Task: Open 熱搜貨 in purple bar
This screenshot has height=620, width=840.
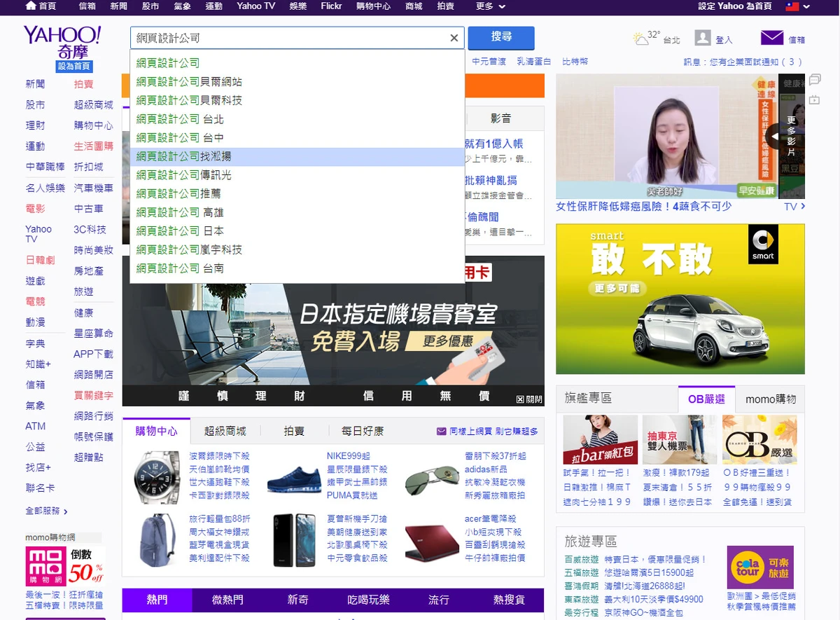Action: [509, 600]
